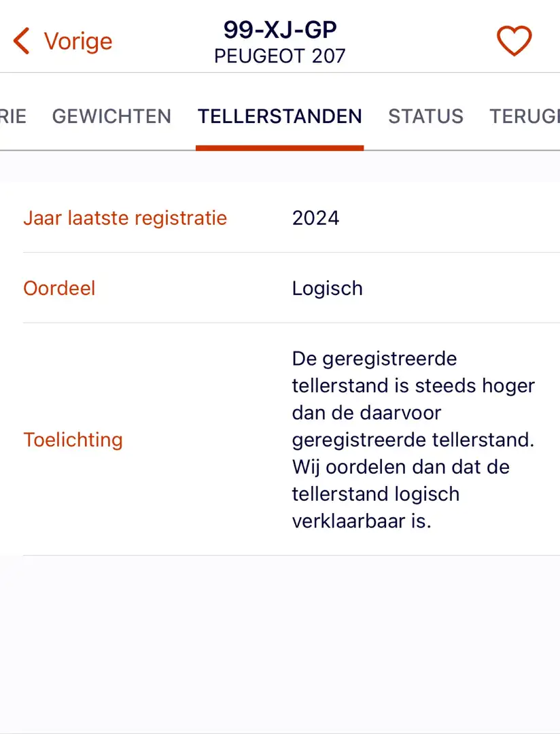Viewport: 560px width, 734px height.
Task: Switch to the Gewichten tab
Action: [x=111, y=116]
